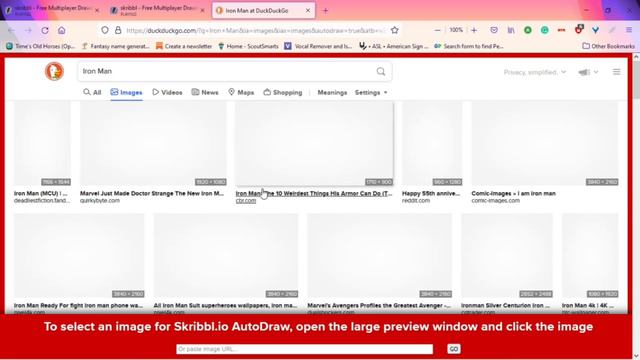
Task: Click the padlock site info icon
Action: 118,30
